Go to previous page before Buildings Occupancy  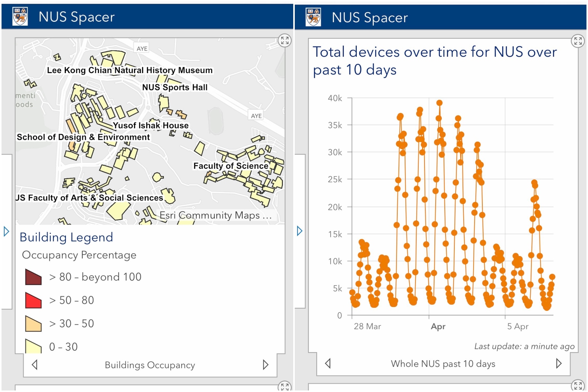(x=35, y=365)
